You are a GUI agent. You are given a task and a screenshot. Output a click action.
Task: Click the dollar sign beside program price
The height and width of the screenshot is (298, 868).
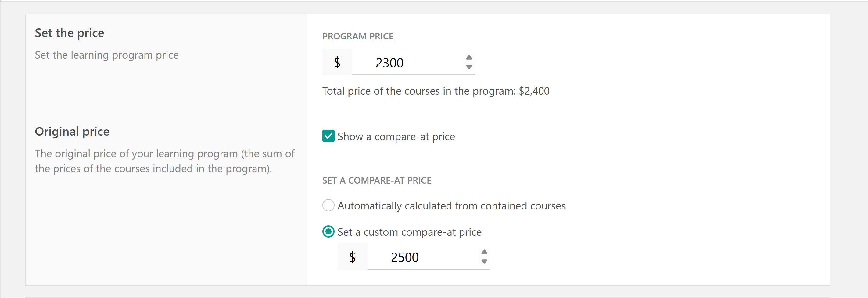337,62
